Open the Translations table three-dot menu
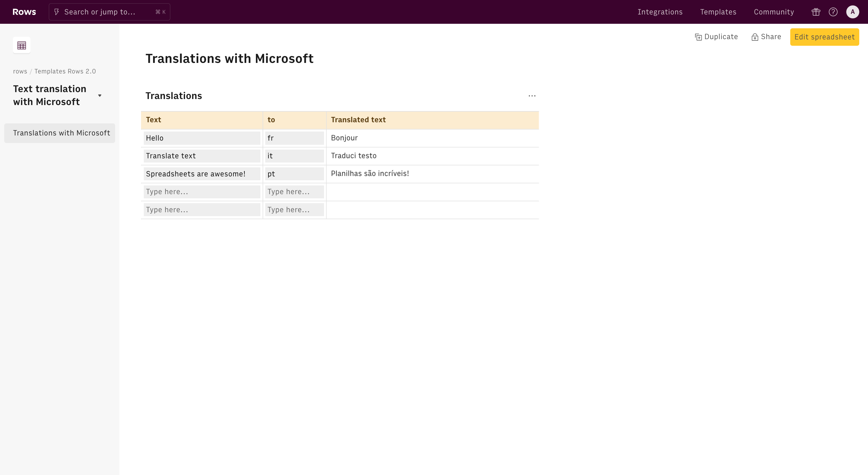 pyautogui.click(x=532, y=96)
